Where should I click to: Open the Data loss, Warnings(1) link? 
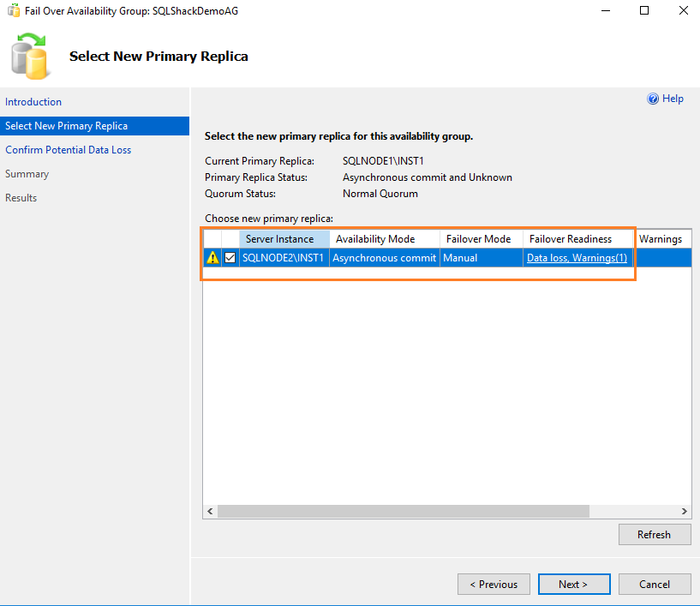(x=577, y=257)
